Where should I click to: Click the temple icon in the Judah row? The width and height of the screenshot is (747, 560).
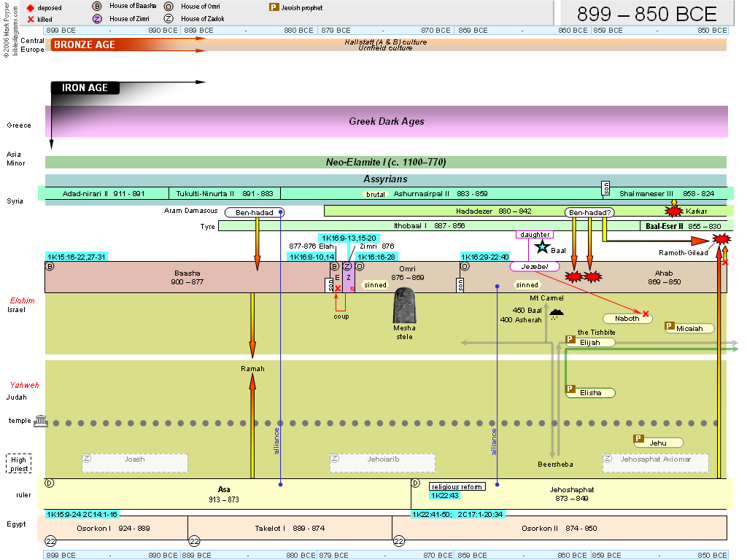(x=40, y=422)
